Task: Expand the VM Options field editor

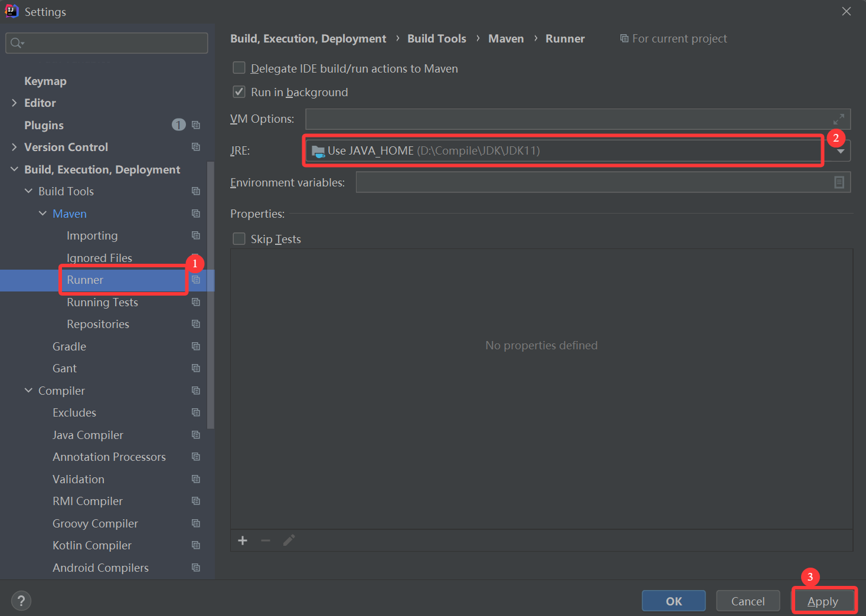Action: click(x=838, y=119)
